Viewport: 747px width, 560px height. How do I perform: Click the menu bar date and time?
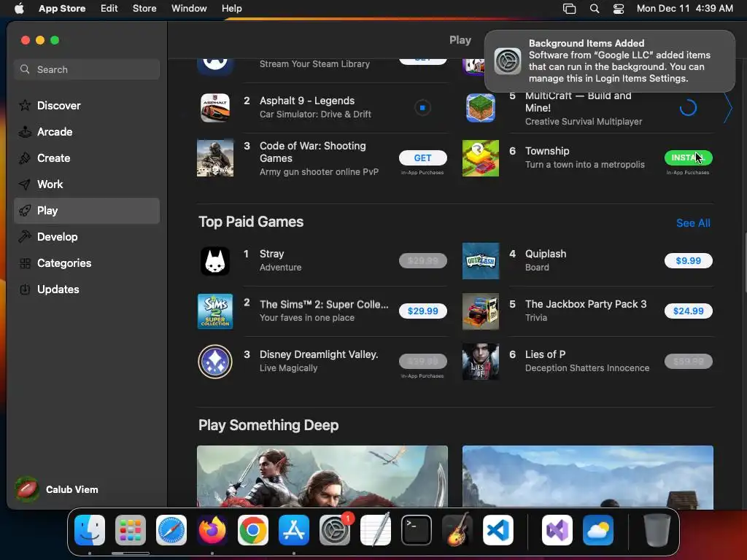(684, 9)
